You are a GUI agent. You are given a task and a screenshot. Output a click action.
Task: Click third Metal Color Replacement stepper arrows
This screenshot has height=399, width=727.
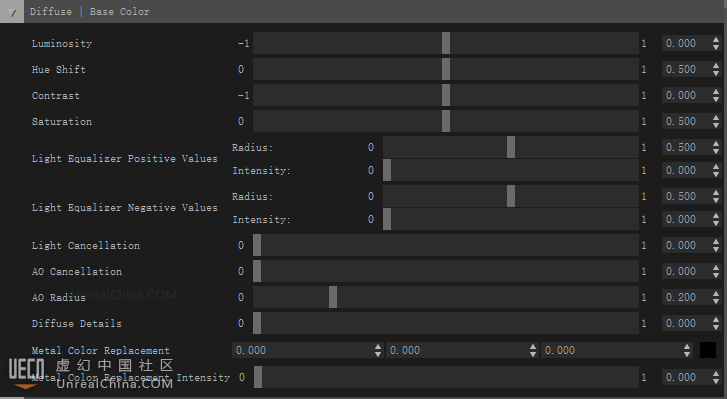tap(687, 350)
